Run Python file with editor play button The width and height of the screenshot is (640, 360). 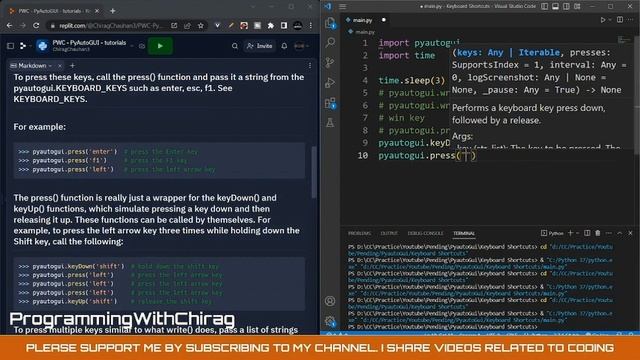[x=602, y=20]
